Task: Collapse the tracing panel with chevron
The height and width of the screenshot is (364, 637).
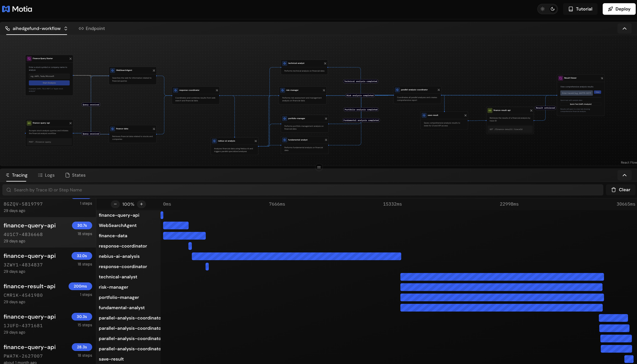Action: (x=624, y=175)
